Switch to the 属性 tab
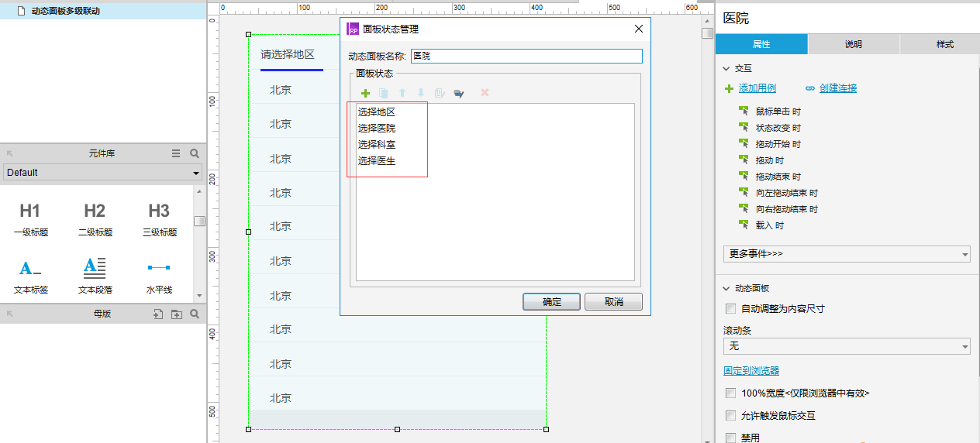This screenshot has height=443, width=980. [x=761, y=44]
